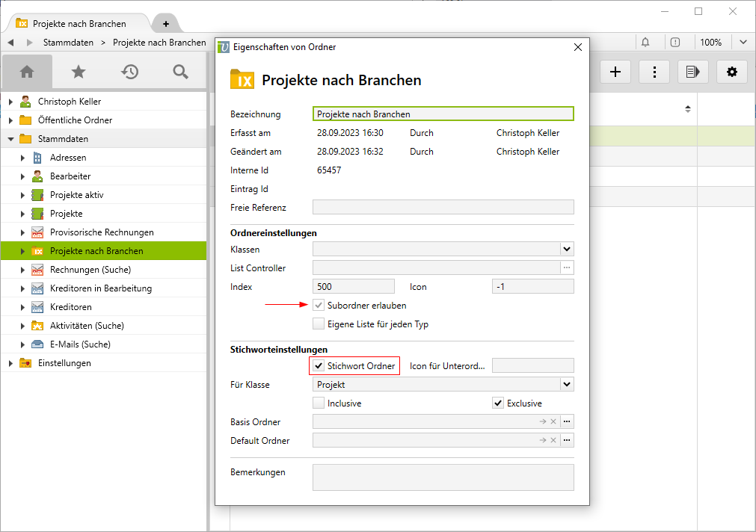756x532 pixels.
Task: Open a new tab with plus
Action: point(166,24)
